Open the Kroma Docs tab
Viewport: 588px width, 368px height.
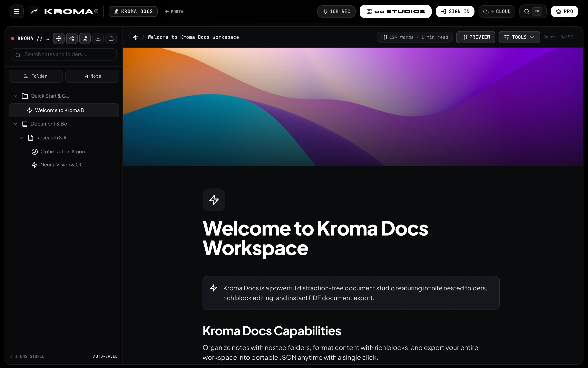coord(133,11)
